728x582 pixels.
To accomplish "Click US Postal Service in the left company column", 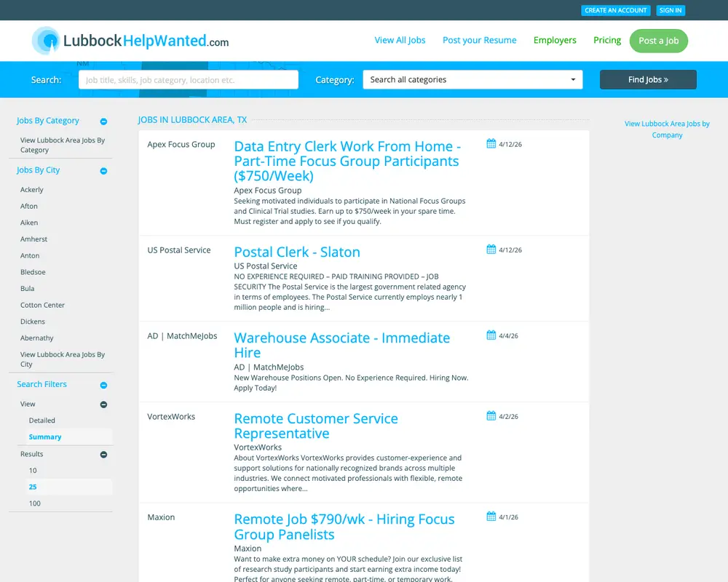I will tap(179, 250).
